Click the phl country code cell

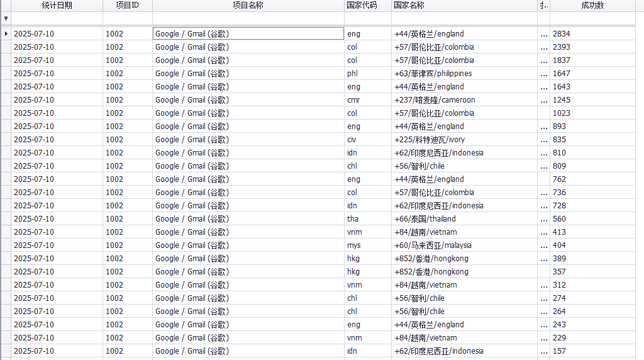[x=367, y=73]
